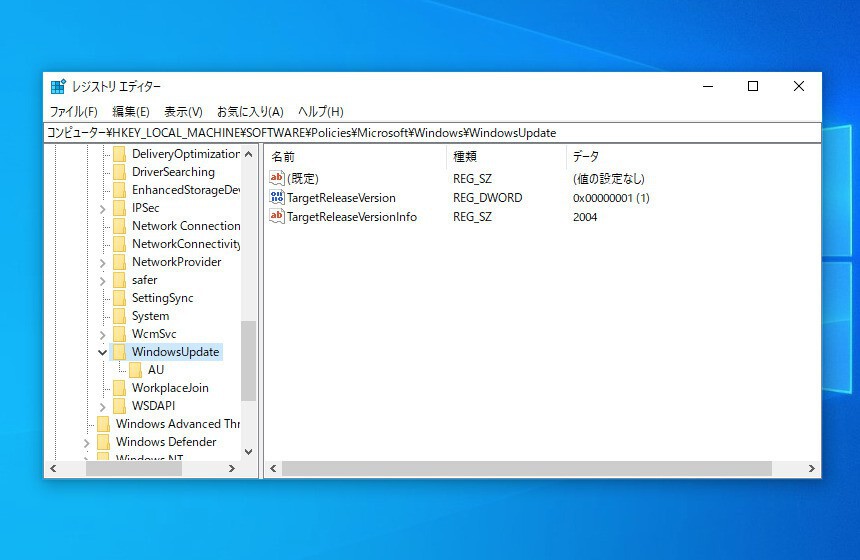
Task: Click the SettingSync folder icon
Action: 120,298
